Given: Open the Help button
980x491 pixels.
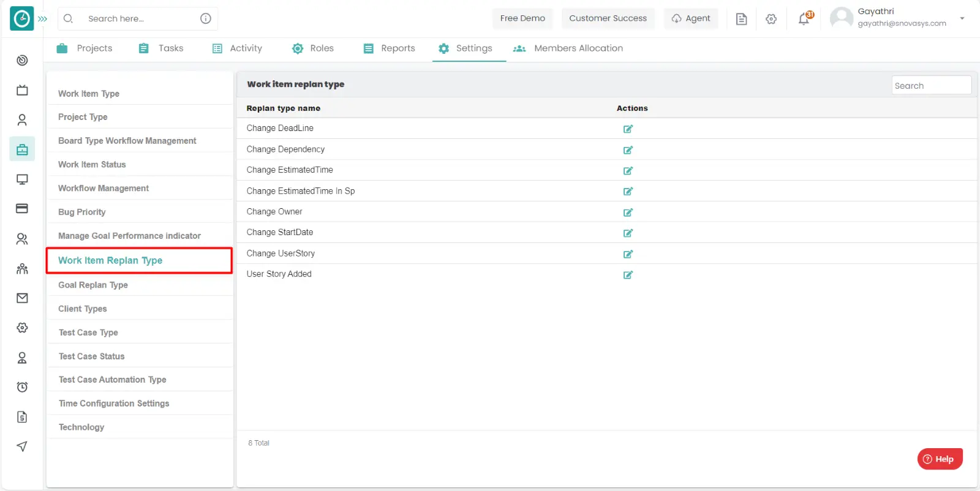Looking at the screenshot, I should click(x=940, y=459).
